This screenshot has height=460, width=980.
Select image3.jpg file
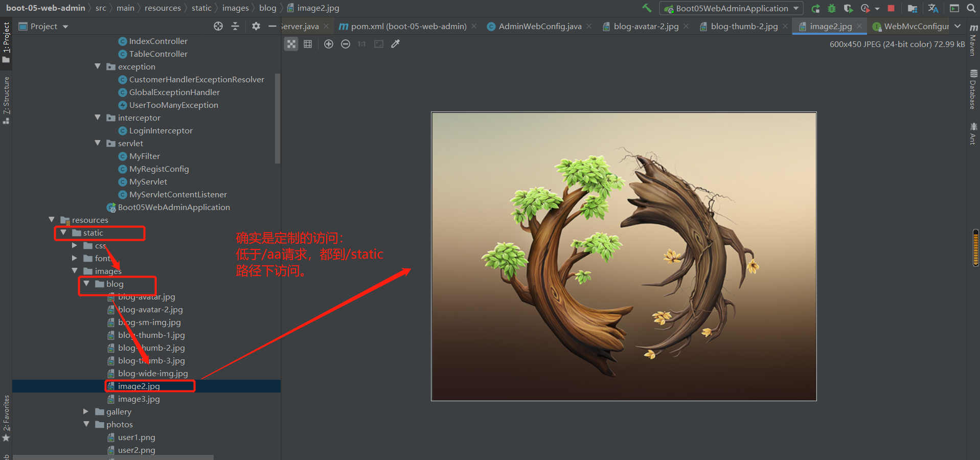[x=139, y=399]
